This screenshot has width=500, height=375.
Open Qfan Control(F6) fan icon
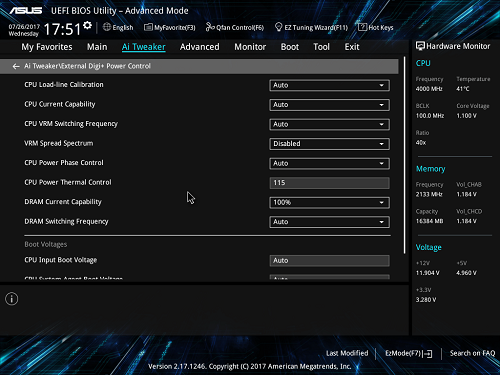(210, 27)
